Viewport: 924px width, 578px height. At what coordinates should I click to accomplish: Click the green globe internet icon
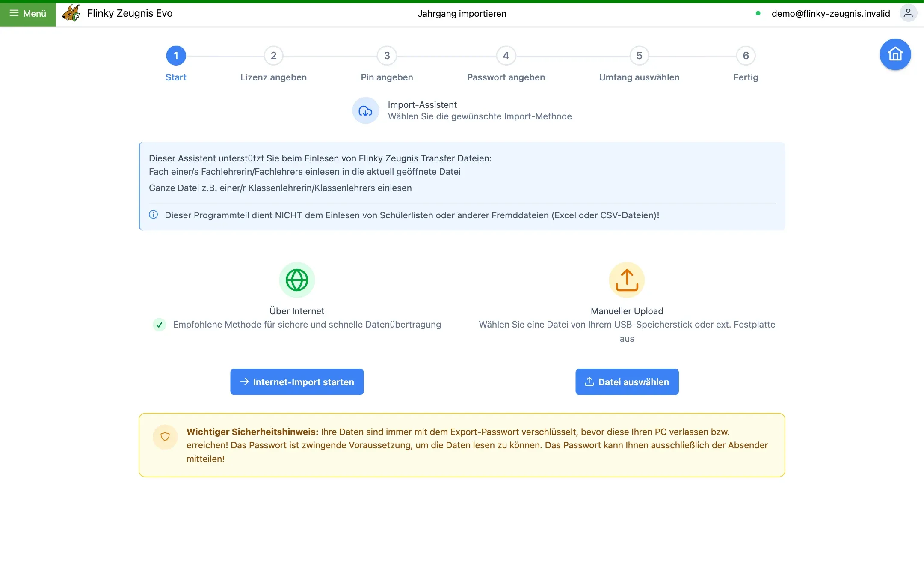click(297, 280)
